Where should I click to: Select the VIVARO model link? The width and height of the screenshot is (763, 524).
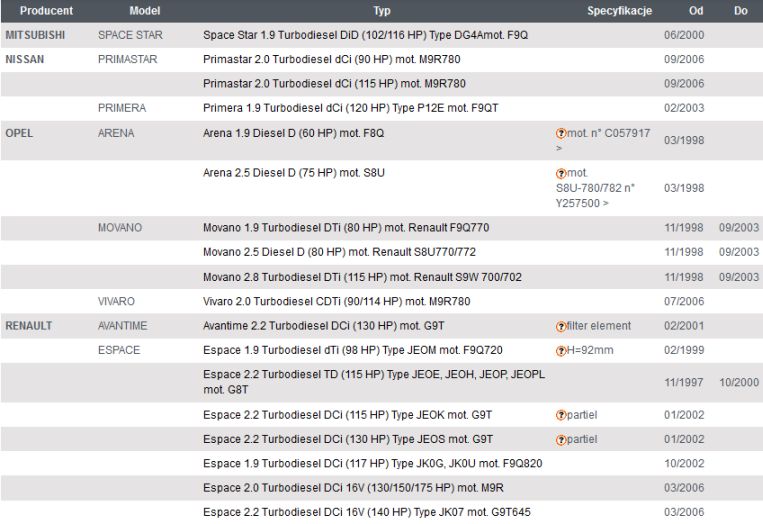[116, 301]
